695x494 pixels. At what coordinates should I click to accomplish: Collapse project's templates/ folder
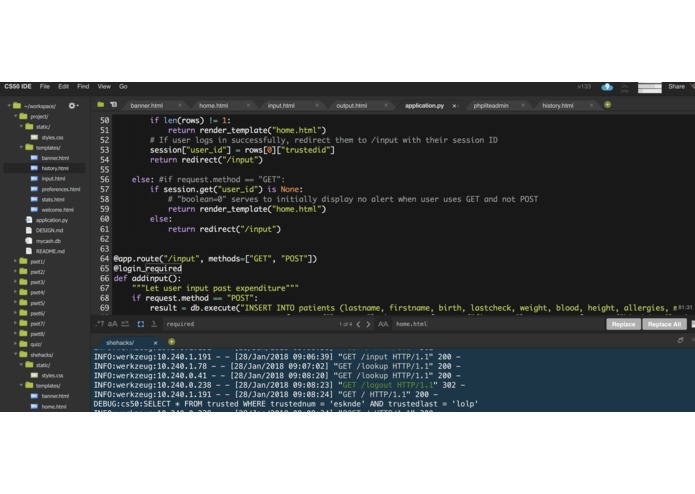(x=21, y=147)
